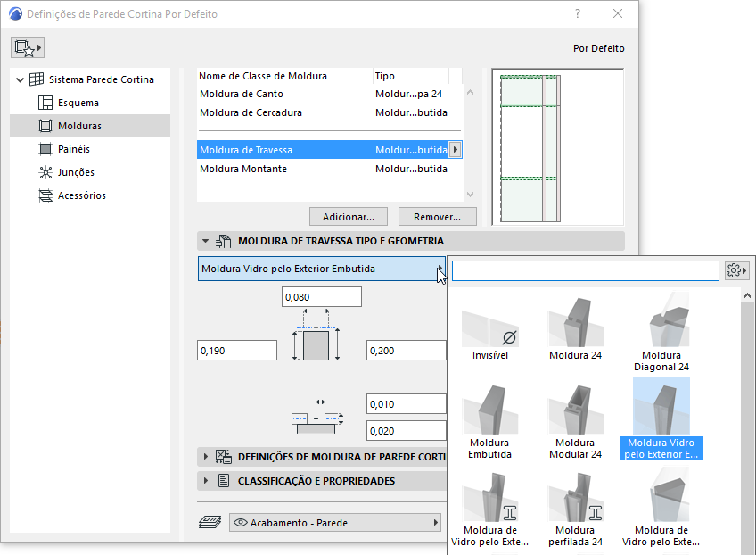This screenshot has height=555, width=756.
Task: Collapse the Sistema Parede Cortina tree
Action: click(21, 79)
